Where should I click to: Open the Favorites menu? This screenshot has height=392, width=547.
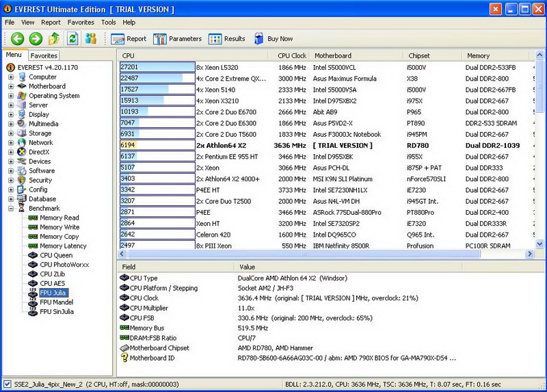tap(81, 23)
